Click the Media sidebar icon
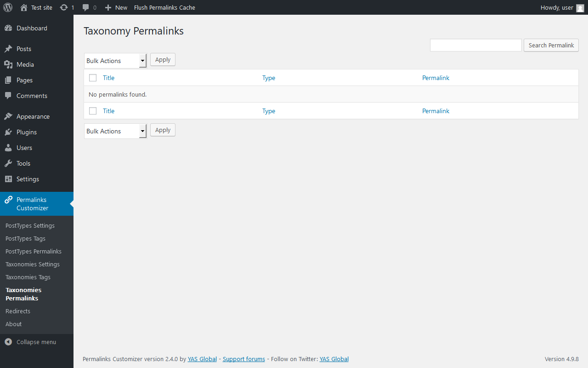The image size is (588, 368). click(8, 64)
